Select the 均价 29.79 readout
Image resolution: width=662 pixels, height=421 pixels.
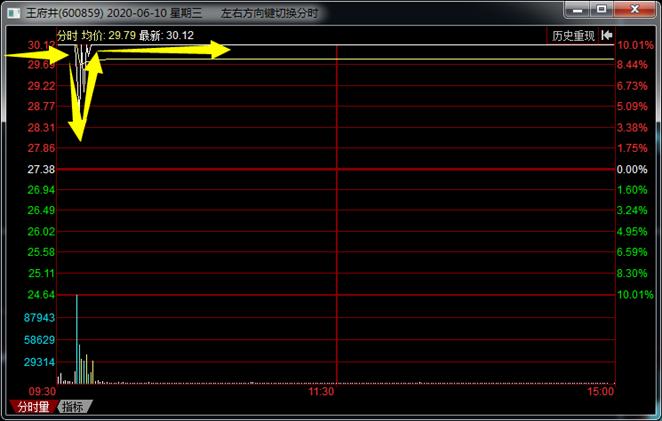[x=107, y=35]
